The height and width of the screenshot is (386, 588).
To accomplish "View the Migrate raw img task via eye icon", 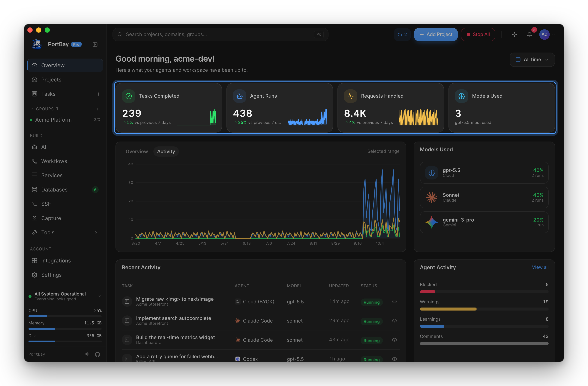I will click(394, 301).
